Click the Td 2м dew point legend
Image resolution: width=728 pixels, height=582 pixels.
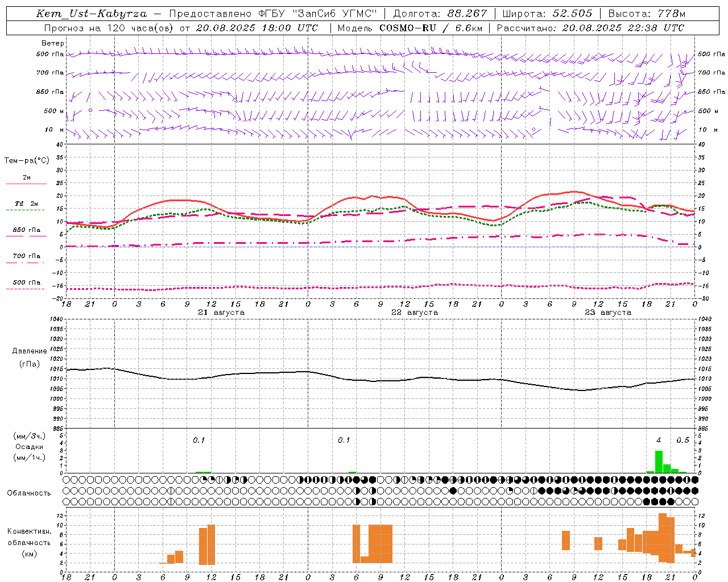point(27,203)
